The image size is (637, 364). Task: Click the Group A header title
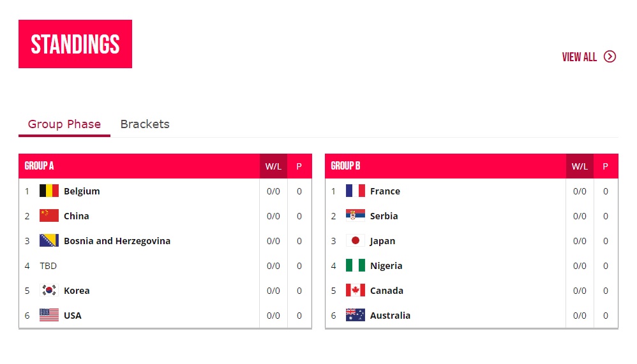[40, 166]
